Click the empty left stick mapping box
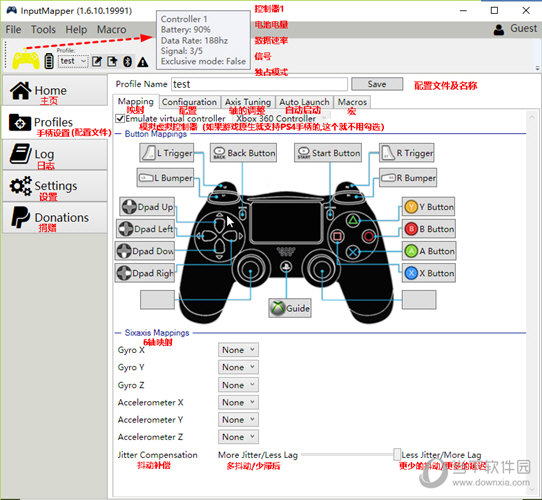Image resolution: width=542 pixels, height=500 pixels. (x=157, y=300)
